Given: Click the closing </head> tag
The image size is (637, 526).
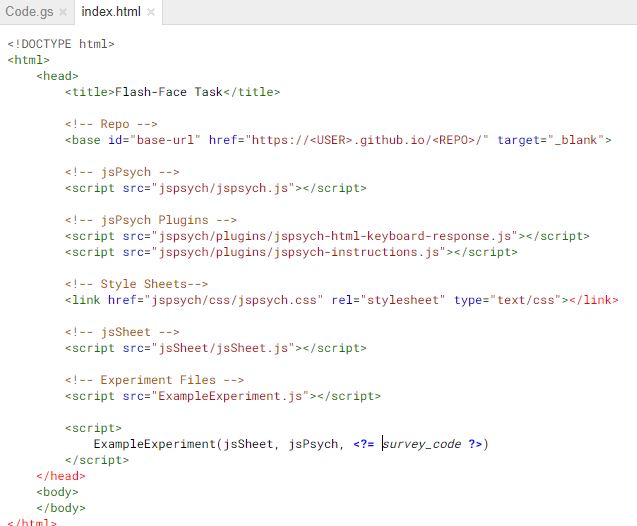Looking at the screenshot, I should 61,476.
